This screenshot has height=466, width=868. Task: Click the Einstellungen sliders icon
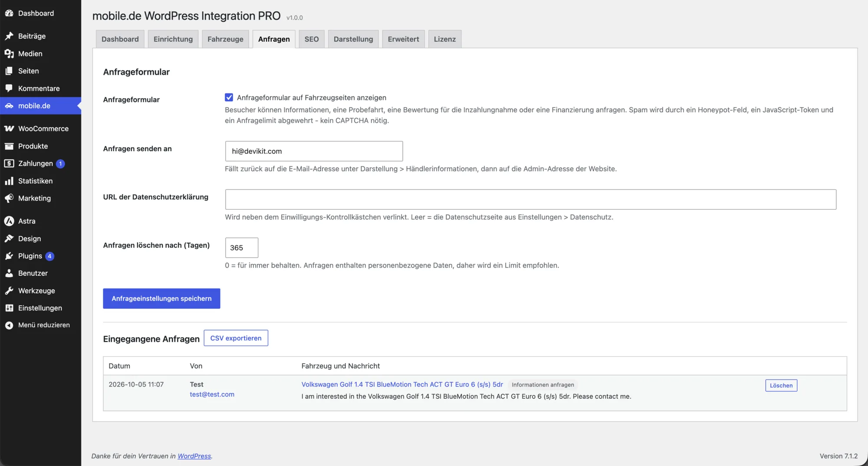tap(9, 308)
